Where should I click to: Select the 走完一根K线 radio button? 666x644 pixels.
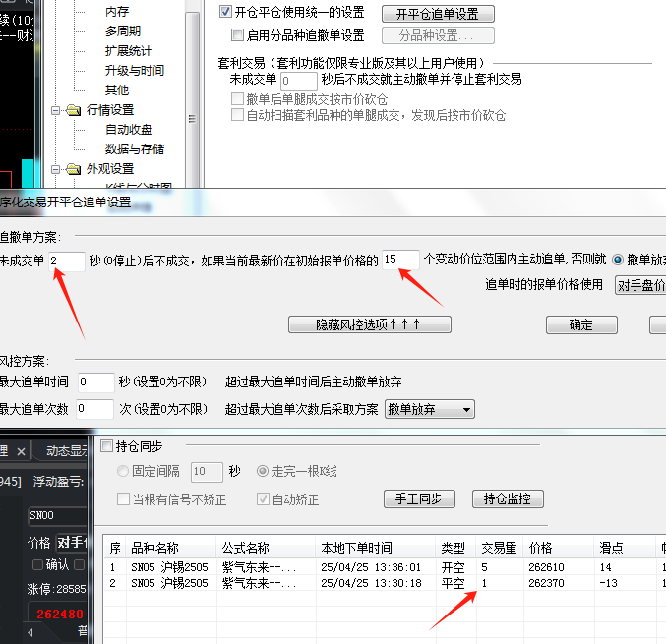pyautogui.click(x=263, y=471)
